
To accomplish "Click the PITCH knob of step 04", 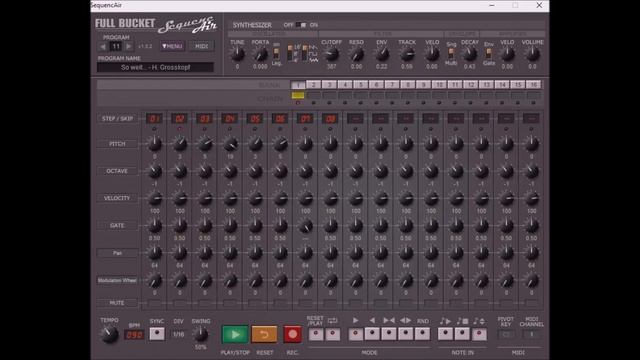I will 230,143.
